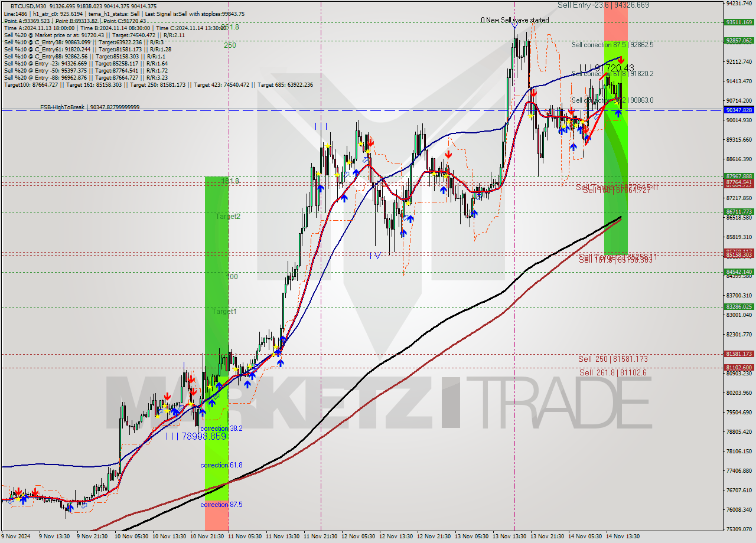Click the Time A:2024.11.13 18:00:00 line
This screenshot has height=543, width=756.
40,28
